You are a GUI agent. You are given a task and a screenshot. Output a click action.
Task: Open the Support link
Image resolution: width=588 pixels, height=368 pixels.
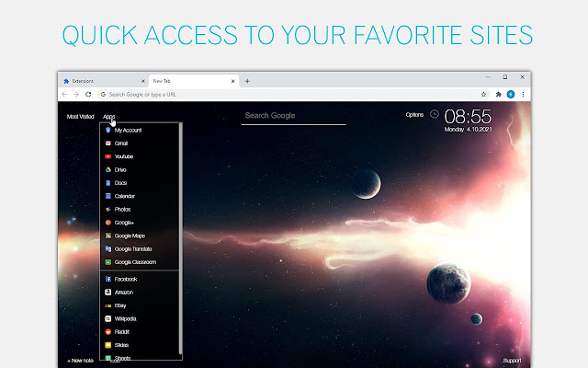coord(512,361)
